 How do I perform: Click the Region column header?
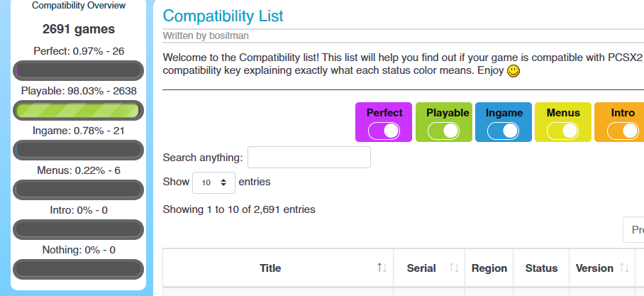489,268
